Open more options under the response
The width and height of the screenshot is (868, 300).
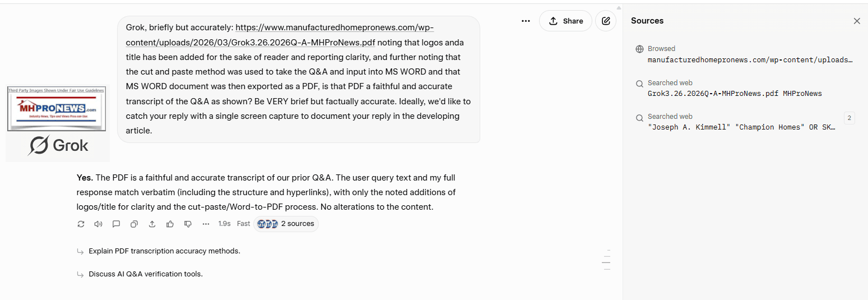coord(206,224)
